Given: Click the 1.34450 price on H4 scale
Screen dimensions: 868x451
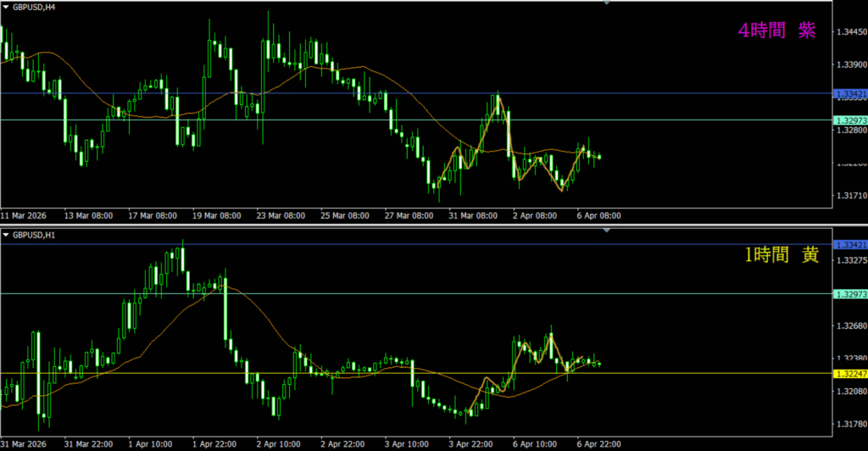Looking at the screenshot, I should point(850,31).
